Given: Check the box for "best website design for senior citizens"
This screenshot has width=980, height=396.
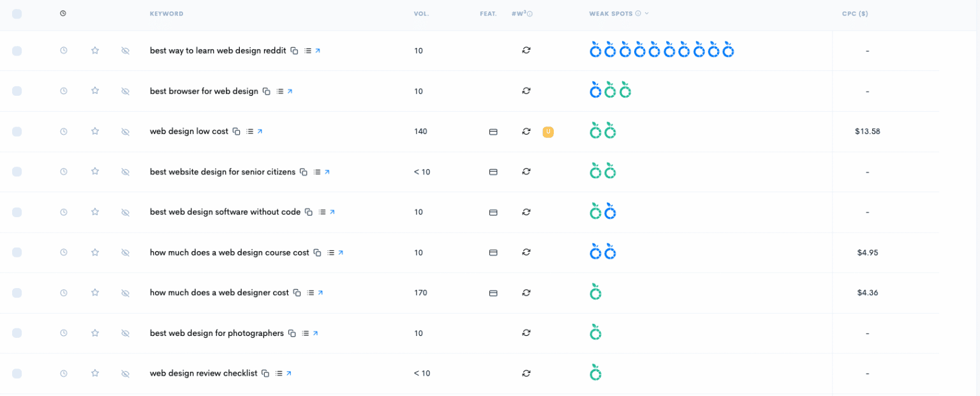Looking at the screenshot, I should point(17,172).
